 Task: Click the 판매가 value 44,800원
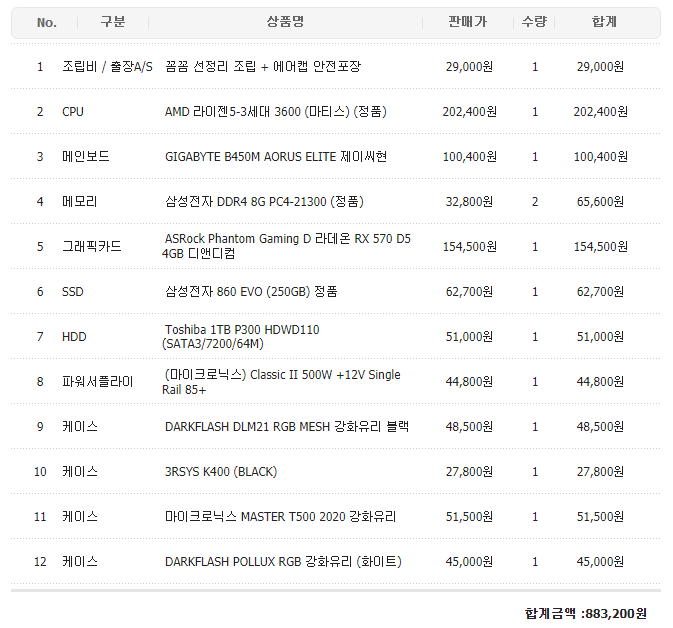pos(469,382)
